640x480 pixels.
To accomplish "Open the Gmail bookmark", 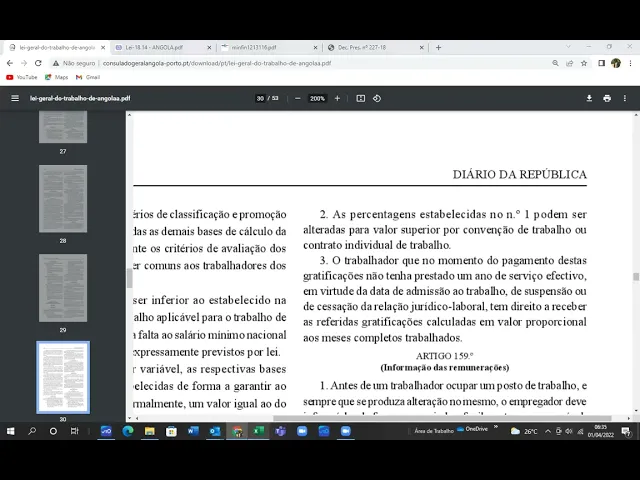I will pyautogui.click(x=88, y=77).
